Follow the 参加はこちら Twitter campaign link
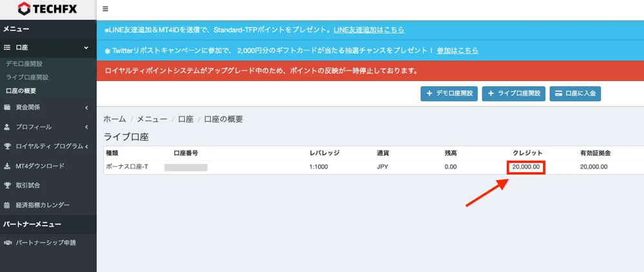The image size is (644, 272). 457,50
